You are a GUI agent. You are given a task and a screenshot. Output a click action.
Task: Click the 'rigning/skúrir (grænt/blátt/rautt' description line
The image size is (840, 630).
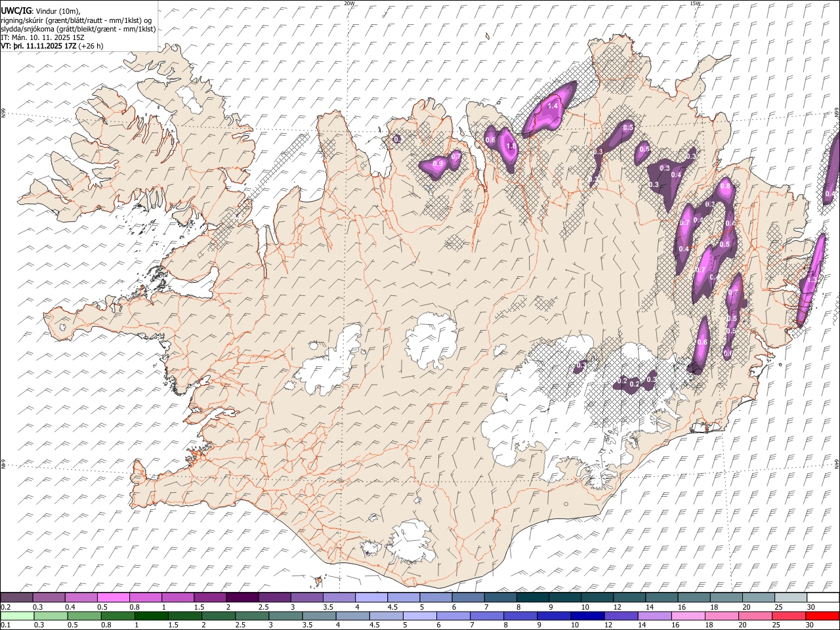click(76, 20)
